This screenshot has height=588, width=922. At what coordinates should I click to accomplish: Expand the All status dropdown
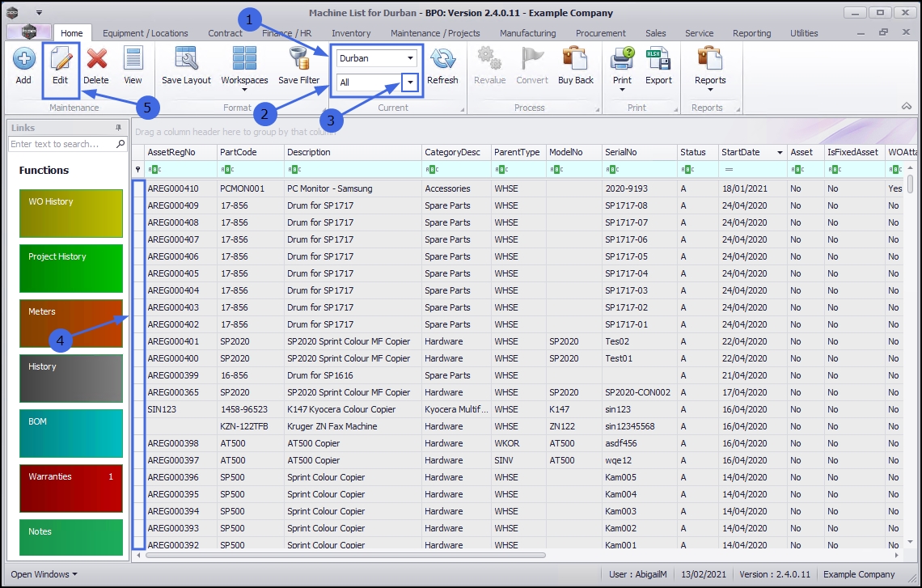[411, 82]
